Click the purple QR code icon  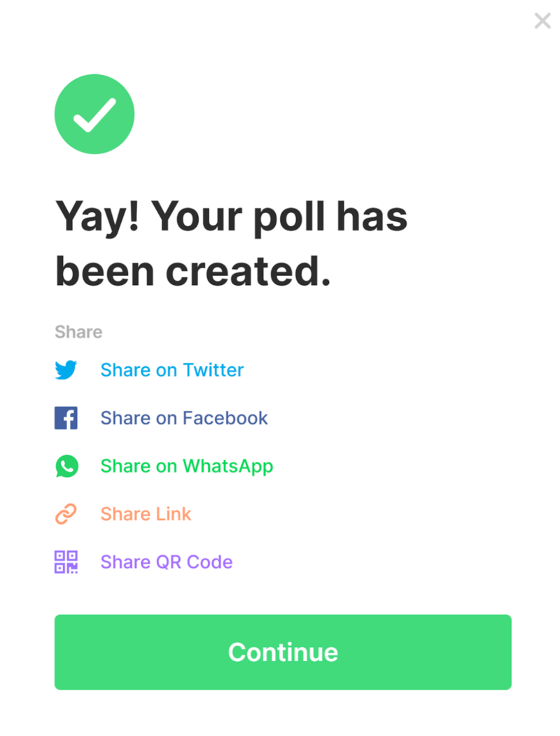pyautogui.click(x=66, y=562)
